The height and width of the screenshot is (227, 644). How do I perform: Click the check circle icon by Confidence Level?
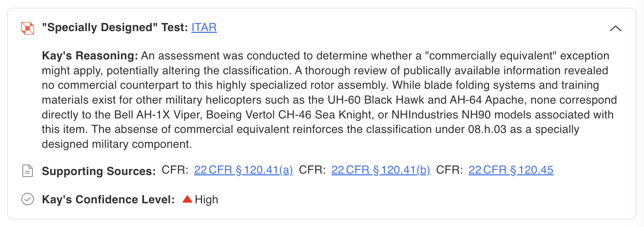pos(28,199)
